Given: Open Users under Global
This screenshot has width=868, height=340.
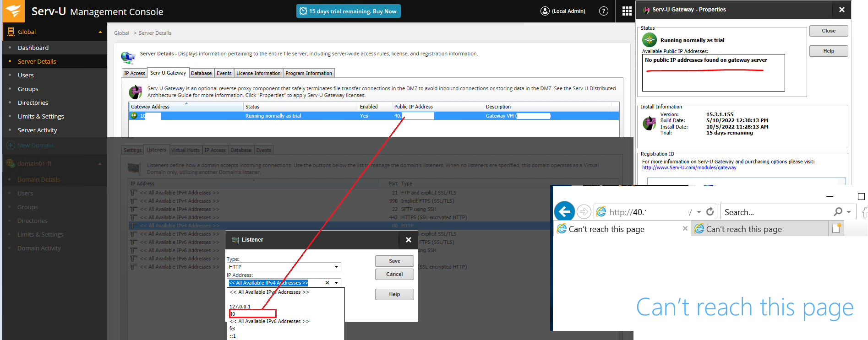Looking at the screenshot, I should coord(26,75).
